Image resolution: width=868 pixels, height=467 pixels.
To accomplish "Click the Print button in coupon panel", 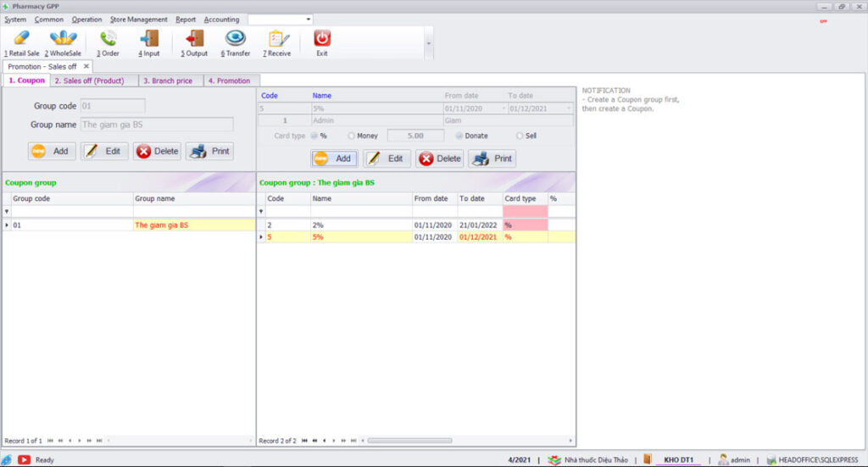I will pos(492,158).
